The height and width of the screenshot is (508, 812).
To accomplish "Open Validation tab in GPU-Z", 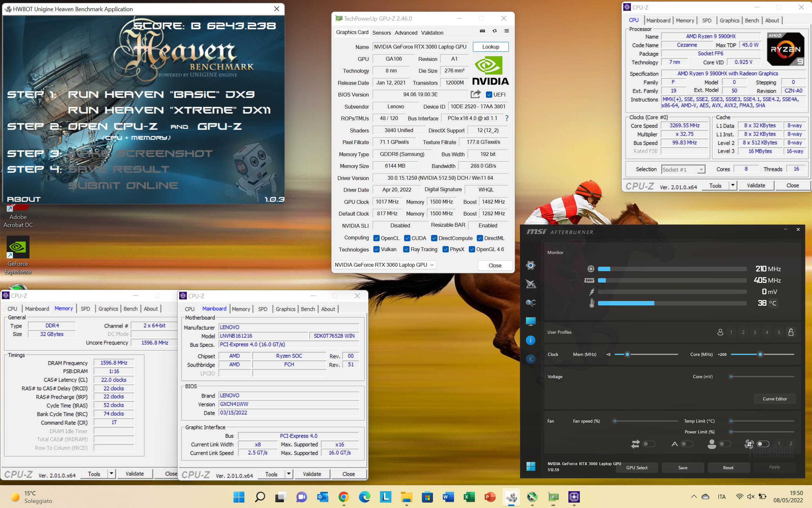I will (432, 33).
